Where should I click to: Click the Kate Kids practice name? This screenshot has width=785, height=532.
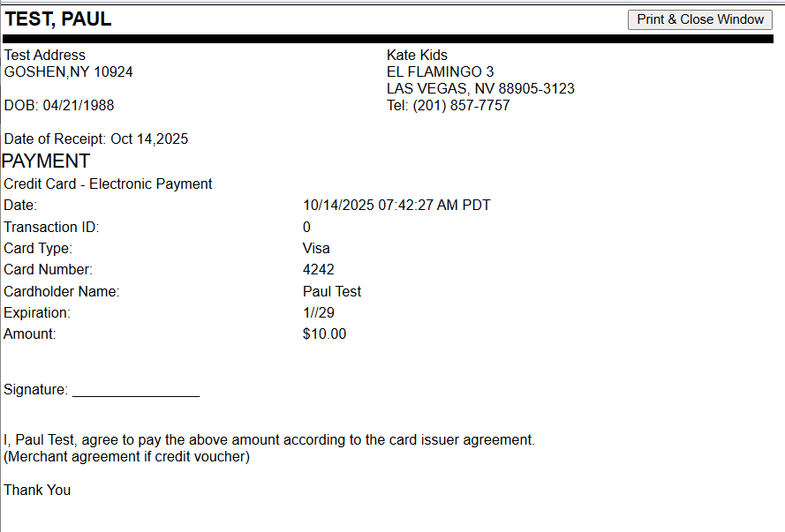pyautogui.click(x=417, y=55)
